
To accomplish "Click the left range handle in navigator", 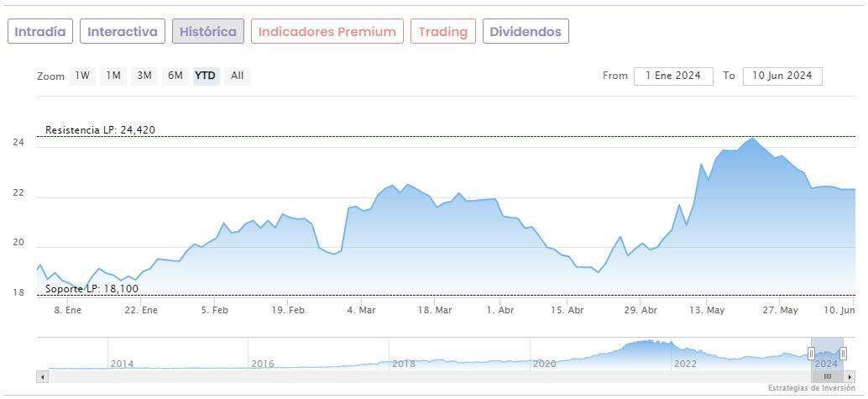I will [811, 353].
